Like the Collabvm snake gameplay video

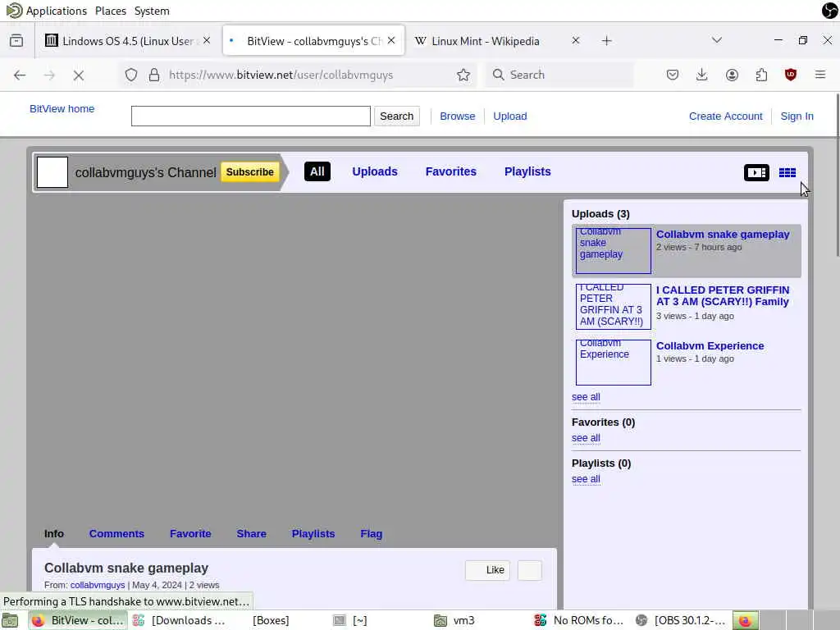coord(487,570)
